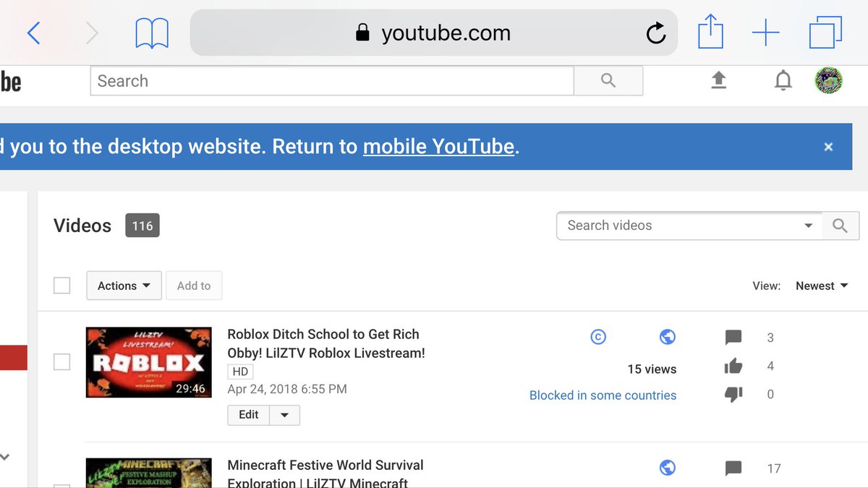The image size is (868, 488).
Task: Expand Search videos filter dropdown arrow
Action: (x=809, y=226)
